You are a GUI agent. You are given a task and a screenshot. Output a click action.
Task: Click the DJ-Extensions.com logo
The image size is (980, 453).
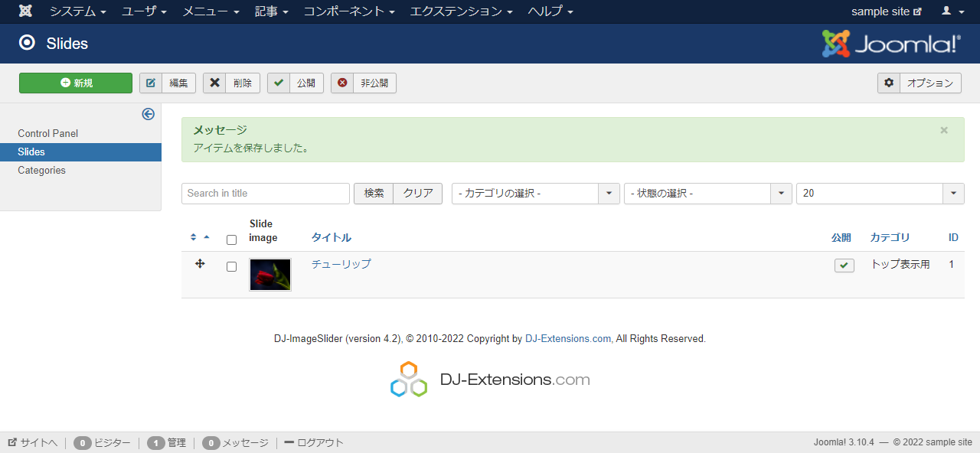click(490, 380)
